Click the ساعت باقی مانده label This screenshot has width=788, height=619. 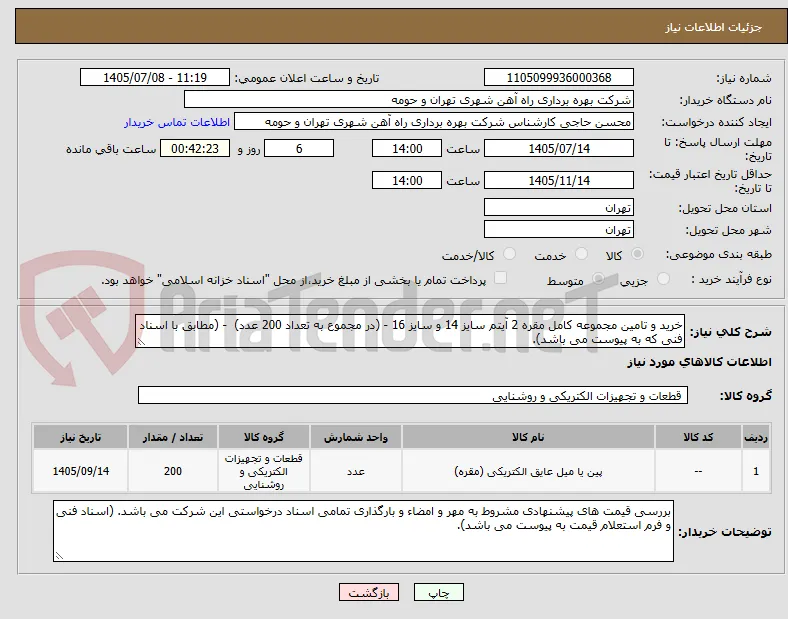coord(111,149)
